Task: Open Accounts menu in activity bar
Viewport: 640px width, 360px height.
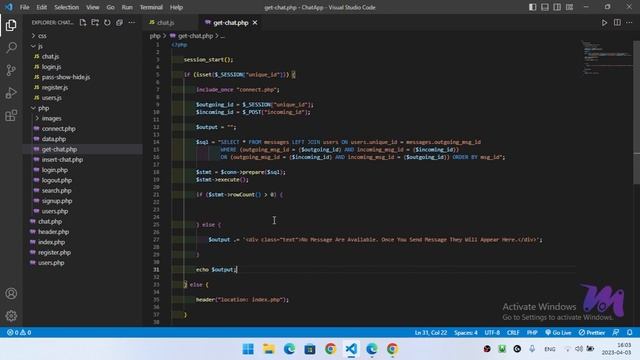Action: pyautogui.click(x=11, y=293)
